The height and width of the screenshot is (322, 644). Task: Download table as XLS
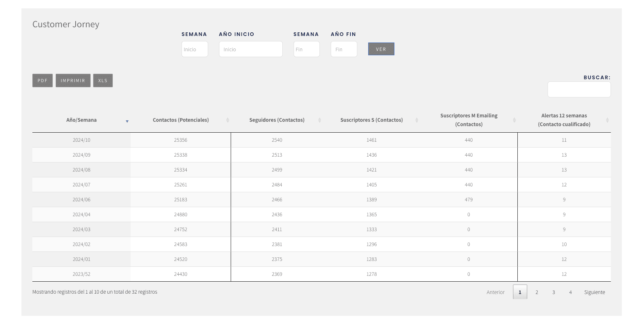tap(103, 81)
